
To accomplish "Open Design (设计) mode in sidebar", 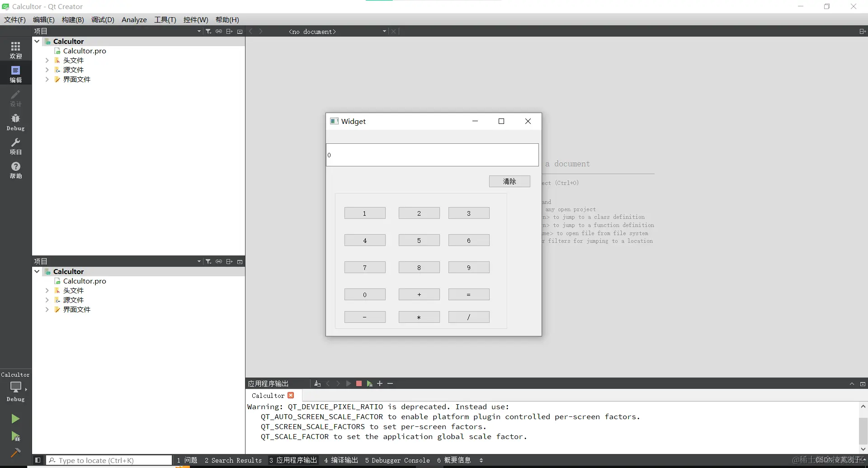I will coord(16,98).
